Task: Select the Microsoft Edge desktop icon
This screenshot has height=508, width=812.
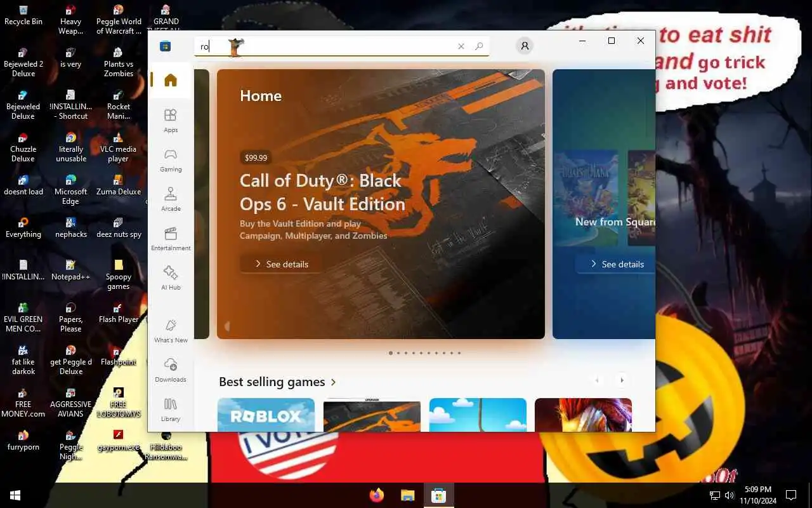Action: pyautogui.click(x=71, y=190)
